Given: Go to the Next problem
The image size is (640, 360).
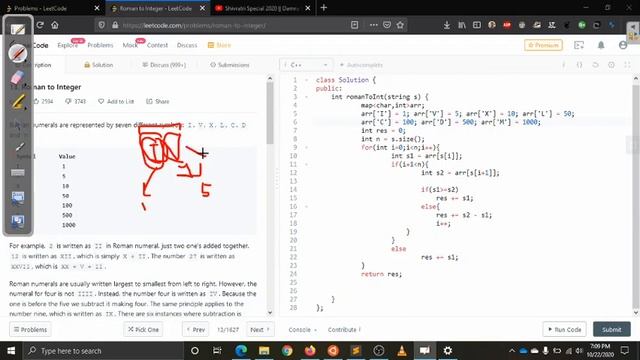Looking at the screenshot, I should tap(260, 329).
